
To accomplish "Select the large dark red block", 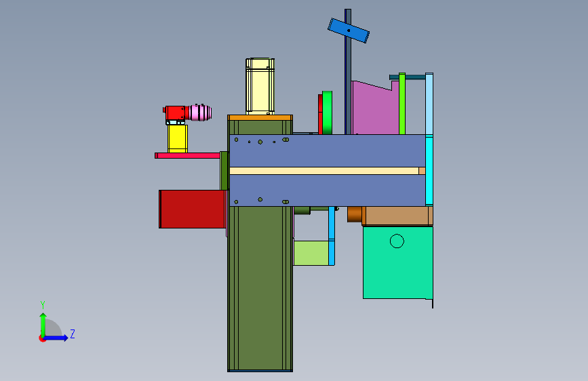I will tap(193, 209).
